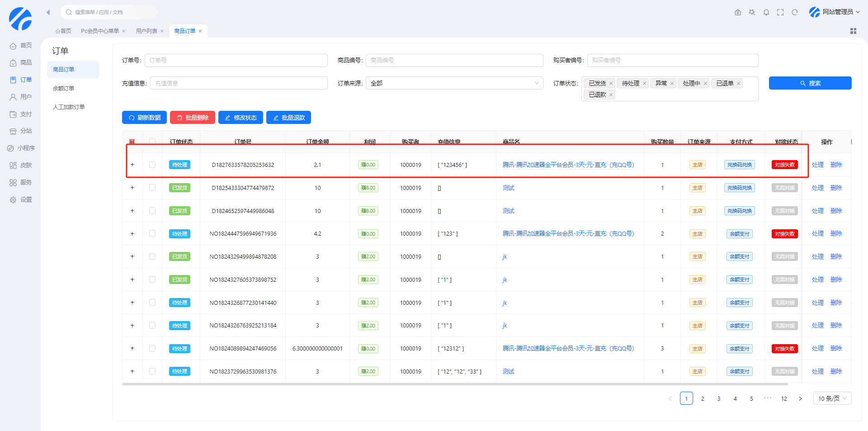The height and width of the screenshot is (431, 868).
Task: Select 余额订单 in the order submenu
Action: [x=64, y=88]
